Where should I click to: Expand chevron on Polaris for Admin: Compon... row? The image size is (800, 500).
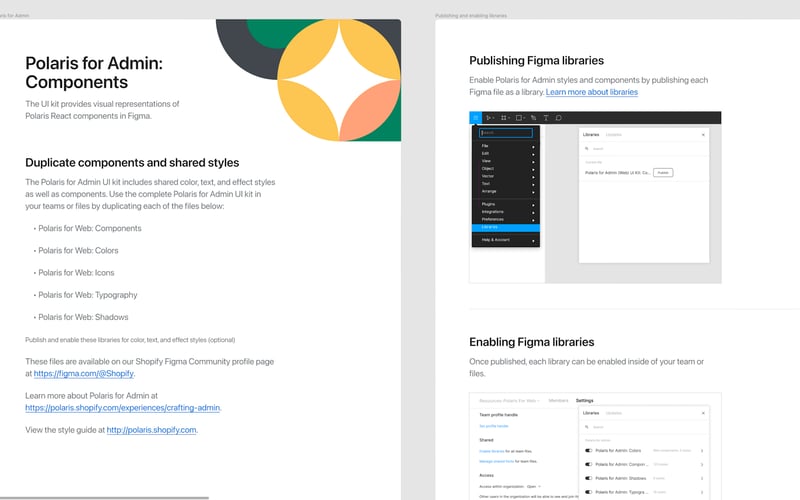click(702, 464)
